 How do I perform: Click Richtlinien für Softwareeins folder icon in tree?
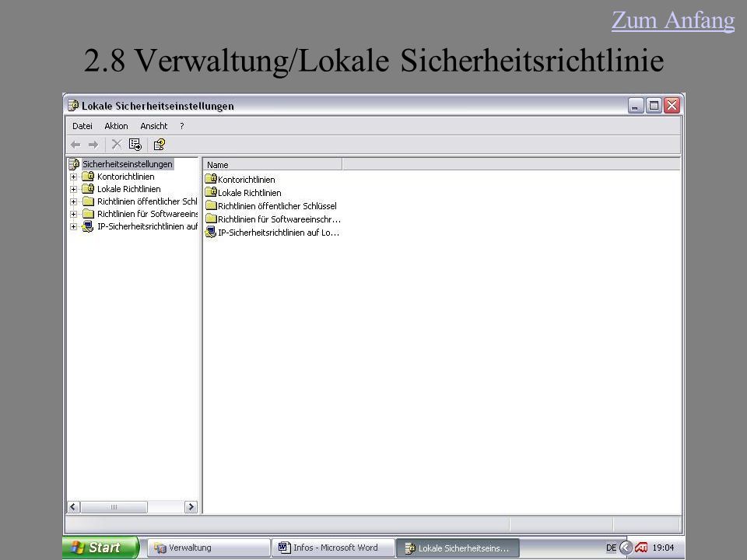88,214
